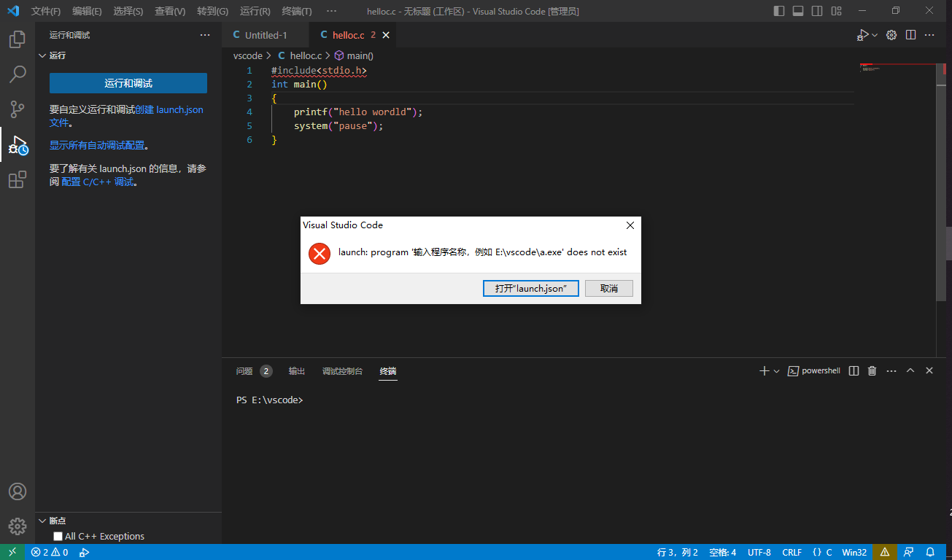This screenshot has height=560, width=952.
Task: Add a new terminal with plus icon
Action: click(764, 371)
